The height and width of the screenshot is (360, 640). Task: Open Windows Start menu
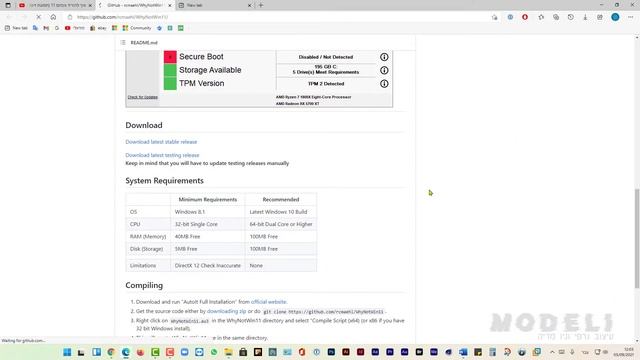[x=67, y=352]
